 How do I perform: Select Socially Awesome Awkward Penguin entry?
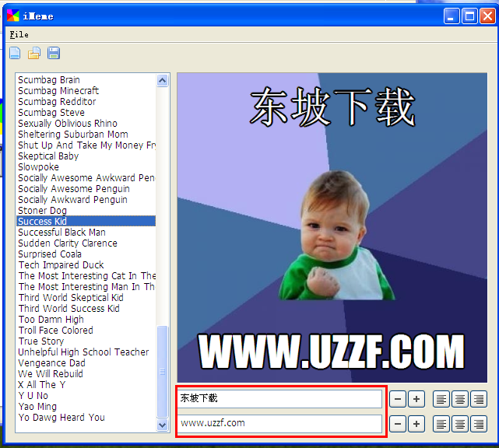tap(86, 178)
